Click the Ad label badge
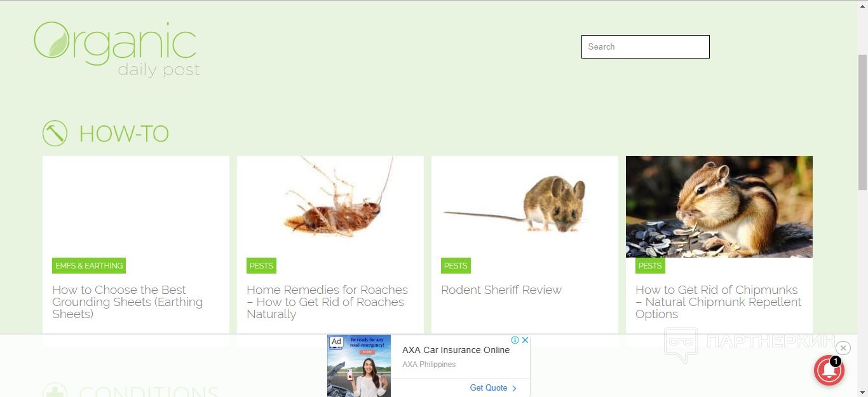 pyautogui.click(x=336, y=342)
